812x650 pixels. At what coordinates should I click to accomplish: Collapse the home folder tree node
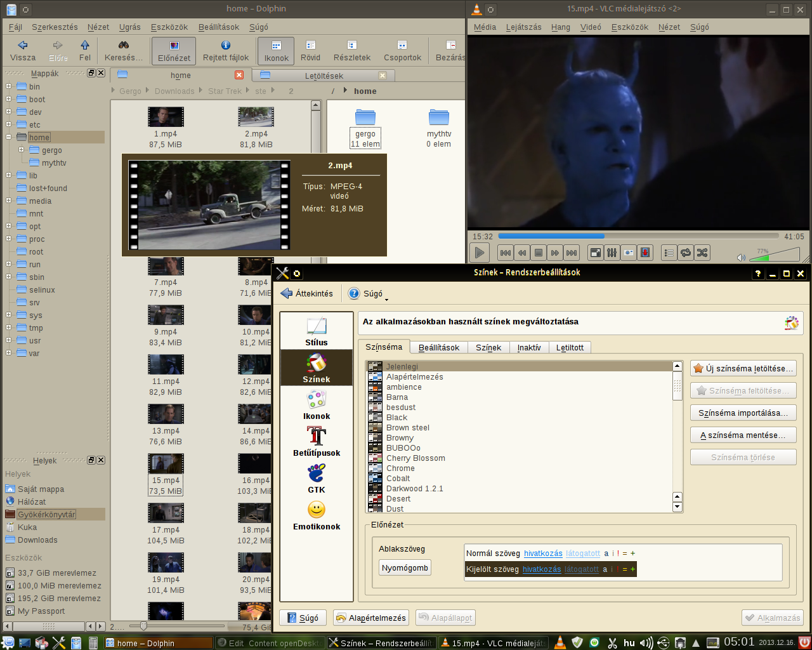pyautogui.click(x=8, y=137)
